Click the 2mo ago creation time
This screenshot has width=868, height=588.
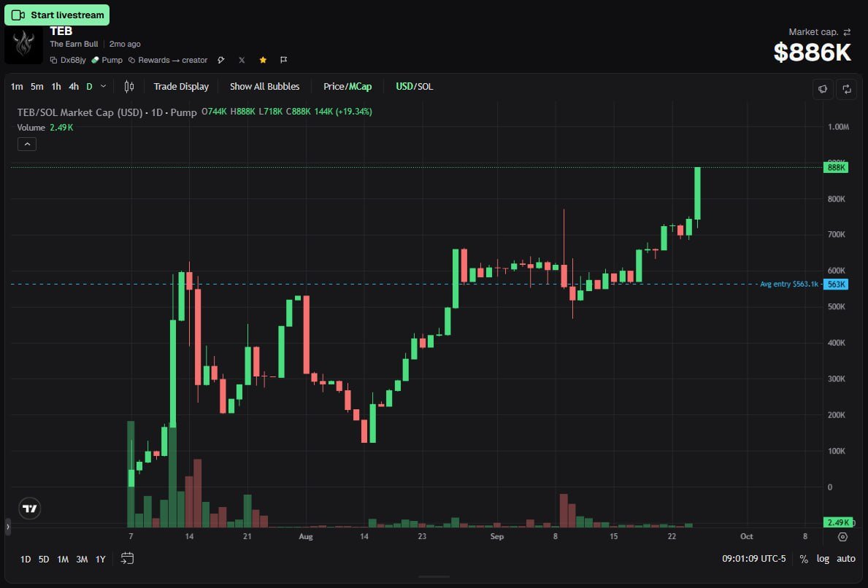[x=125, y=45]
